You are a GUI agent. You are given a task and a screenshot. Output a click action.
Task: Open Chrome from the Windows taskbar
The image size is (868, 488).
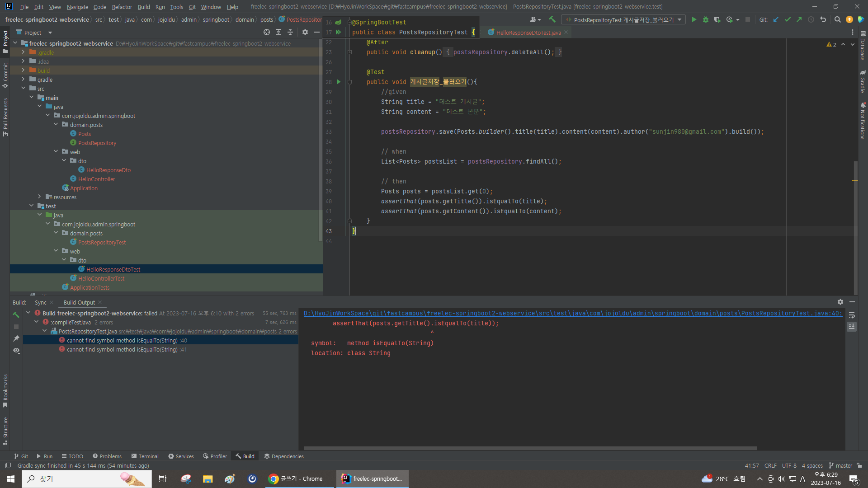point(296,479)
